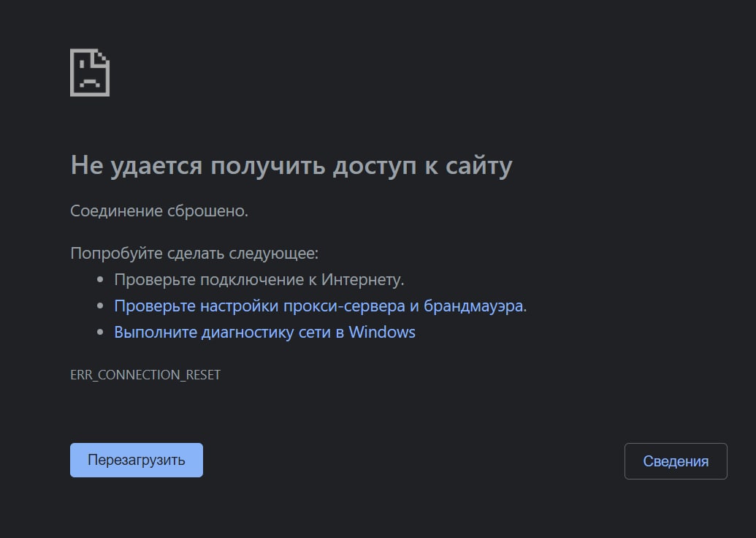Open the proxy and firewall settings link
The width and height of the screenshot is (756, 538).
pos(319,306)
